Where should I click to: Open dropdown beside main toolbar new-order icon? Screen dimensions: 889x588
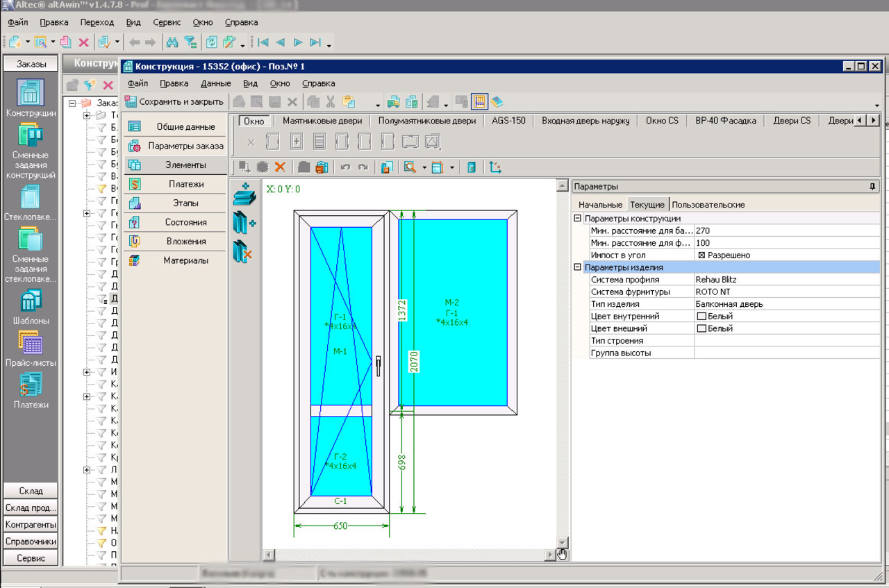tap(28, 42)
